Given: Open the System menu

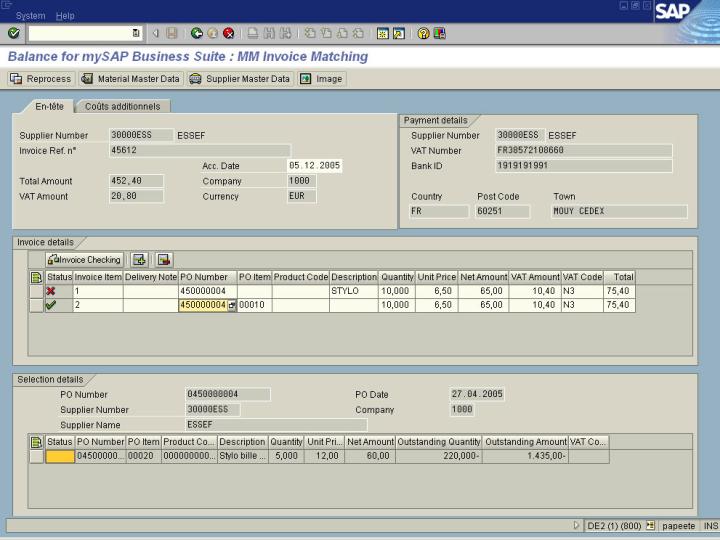Looking at the screenshot, I should click(30, 16).
